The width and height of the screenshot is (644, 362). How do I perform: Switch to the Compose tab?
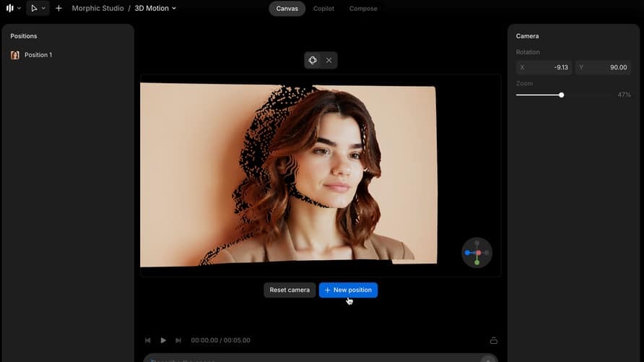tap(363, 9)
